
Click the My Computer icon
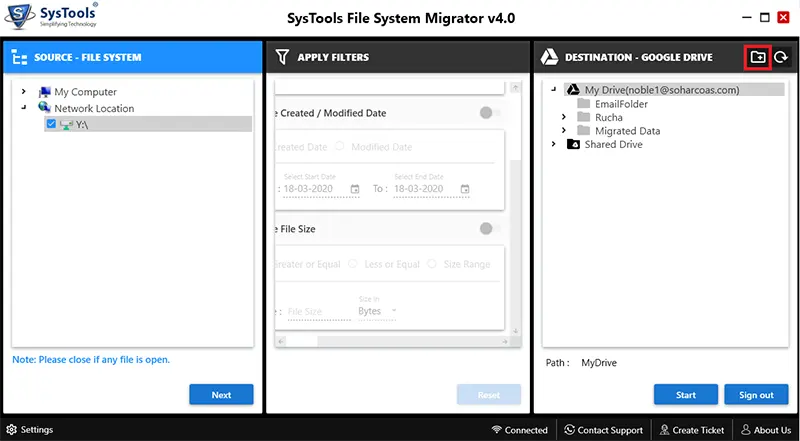45,92
